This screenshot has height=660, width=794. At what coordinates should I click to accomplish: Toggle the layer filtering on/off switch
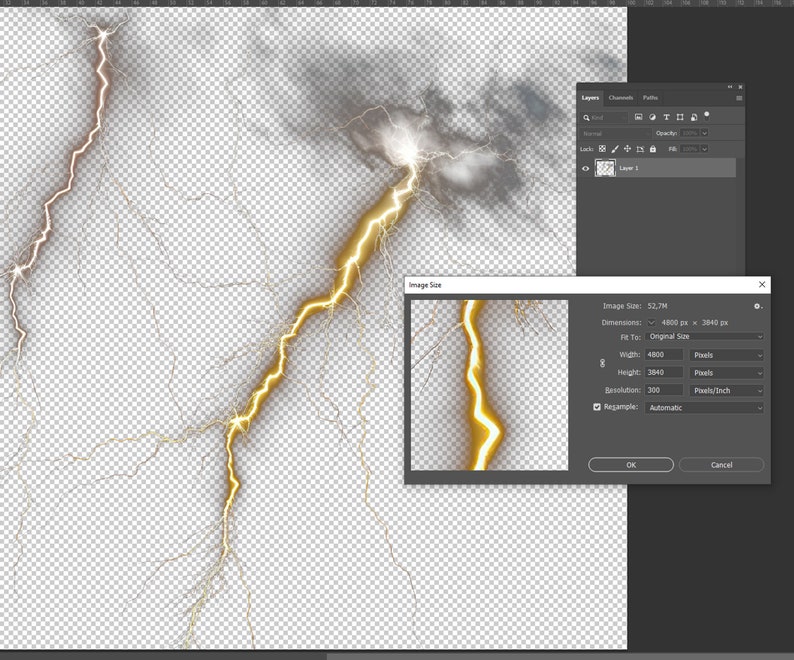pos(706,116)
